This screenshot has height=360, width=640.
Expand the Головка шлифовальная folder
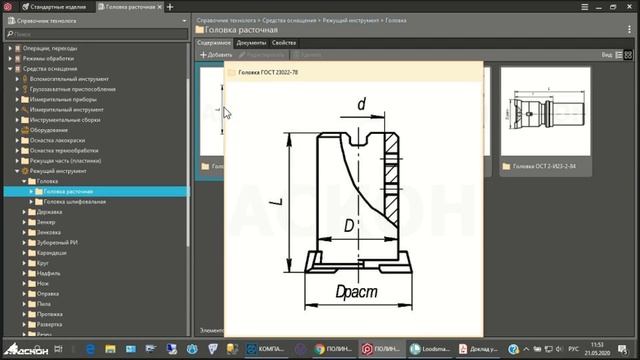[31, 202]
